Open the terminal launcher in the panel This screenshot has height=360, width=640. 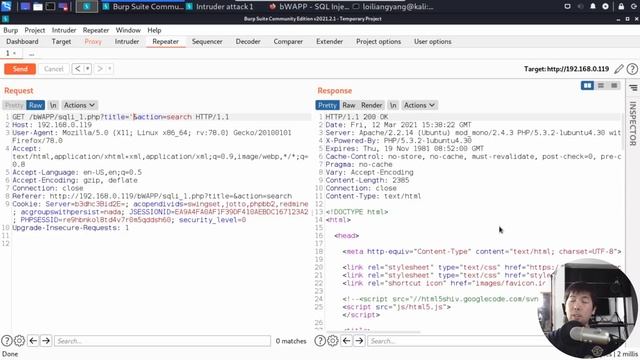50,7
